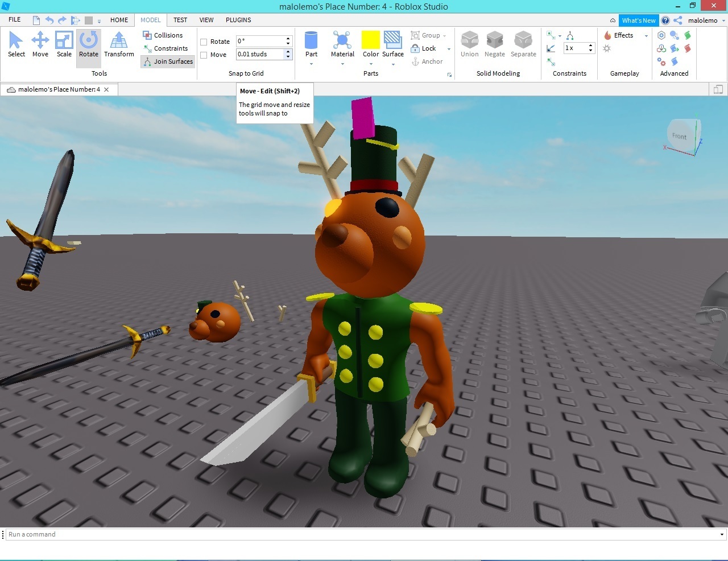Click the Surface tool icon
Image resolution: width=728 pixels, height=561 pixels.
(x=393, y=41)
